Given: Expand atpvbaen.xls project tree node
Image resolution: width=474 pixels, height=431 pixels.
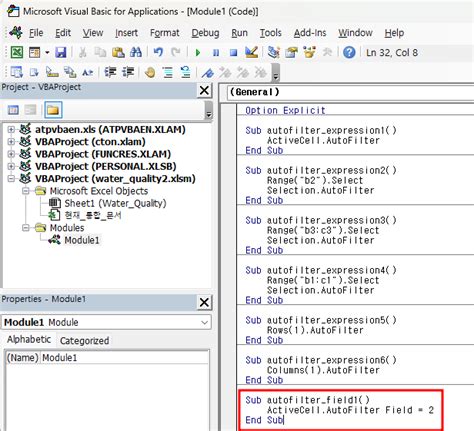Looking at the screenshot, I should point(11,129).
